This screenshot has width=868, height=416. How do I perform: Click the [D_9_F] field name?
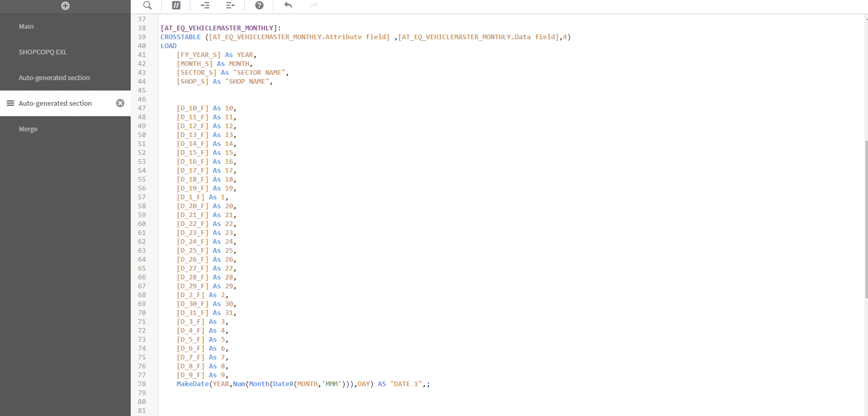190,375
